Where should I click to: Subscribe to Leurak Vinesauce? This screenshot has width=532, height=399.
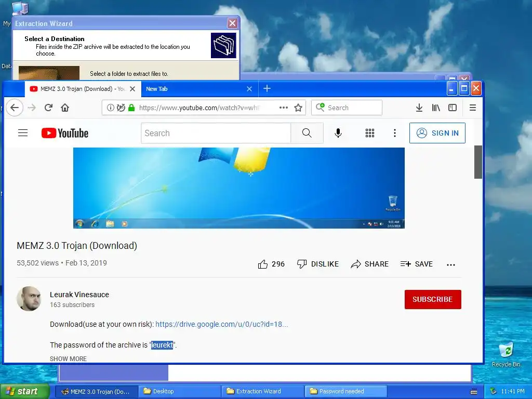[433, 299]
